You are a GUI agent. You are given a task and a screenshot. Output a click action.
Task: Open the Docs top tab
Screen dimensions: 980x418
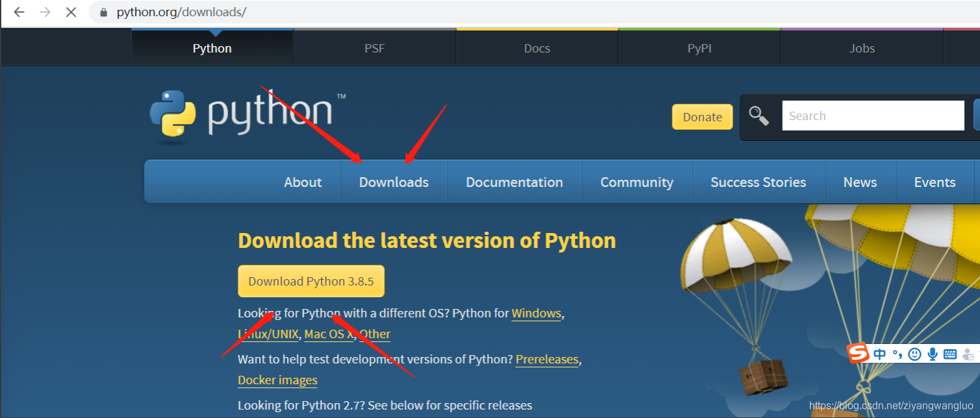[537, 47]
